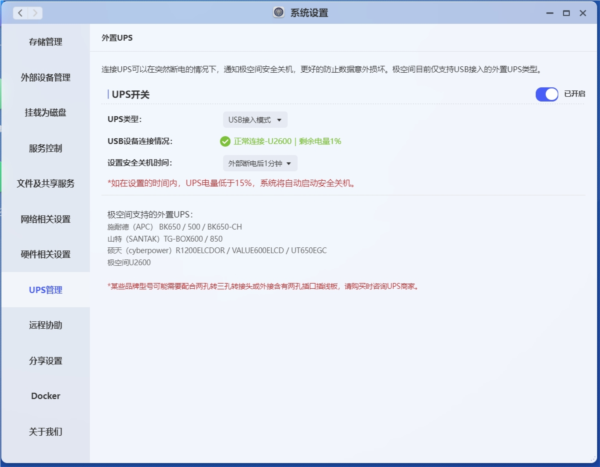Open 网络相关设置 in the sidebar
This screenshot has height=467, width=600.
coord(46,219)
